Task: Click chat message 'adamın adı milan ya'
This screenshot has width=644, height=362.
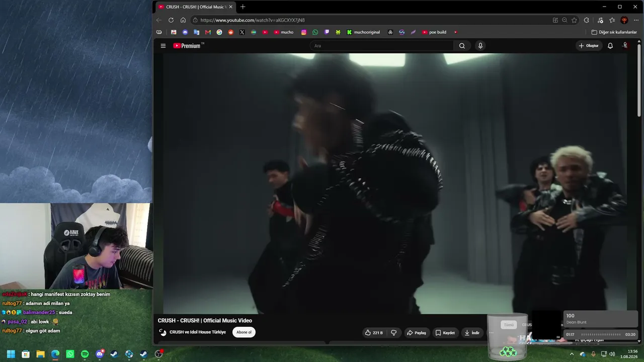Action: pyautogui.click(x=47, y=304)
